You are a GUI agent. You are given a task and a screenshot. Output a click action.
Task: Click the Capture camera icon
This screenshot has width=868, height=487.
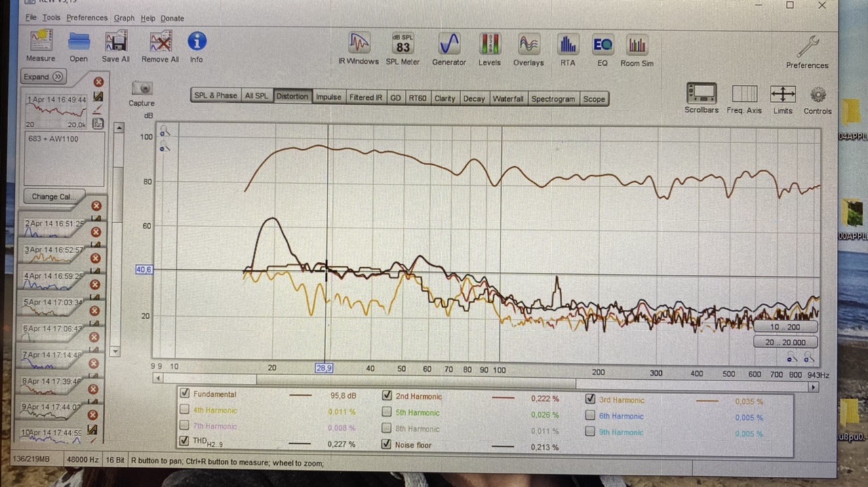coord(142,88)
